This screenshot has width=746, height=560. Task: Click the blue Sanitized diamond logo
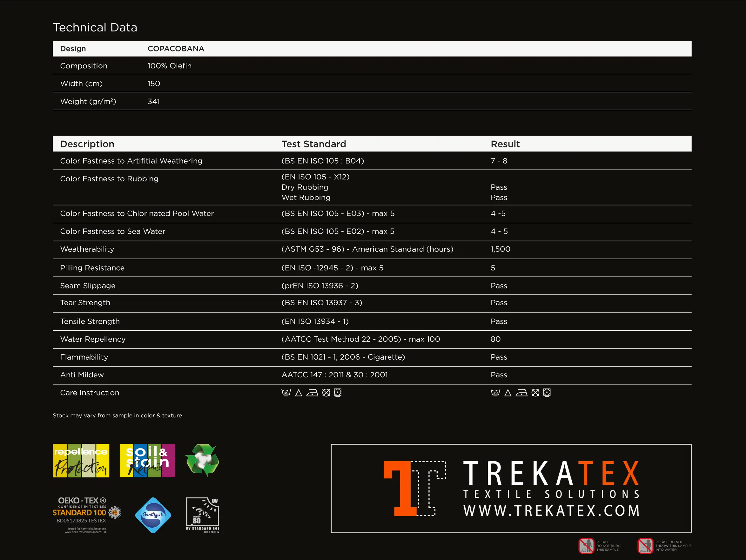click(153, 515)
